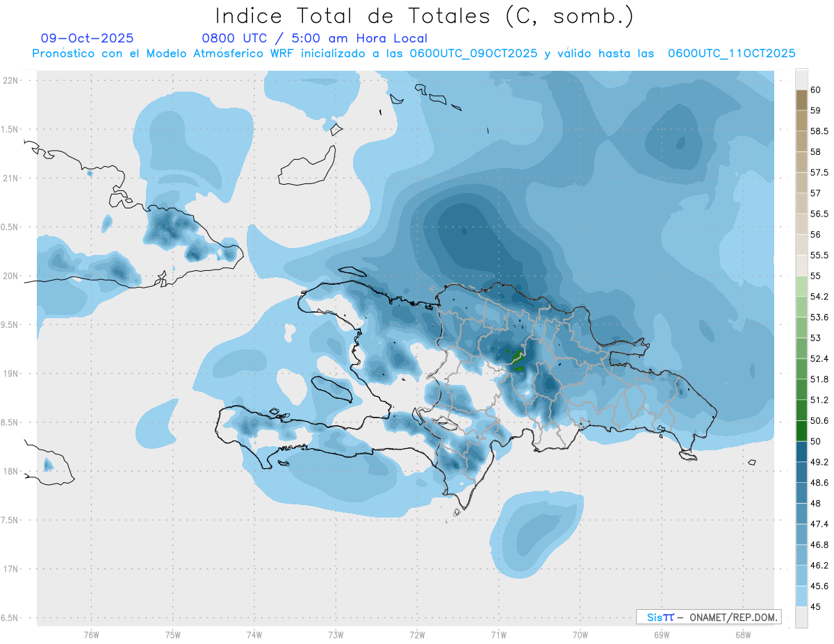Click the '56.5' colorbar value

pyautogui.click(x=820, y=213)
